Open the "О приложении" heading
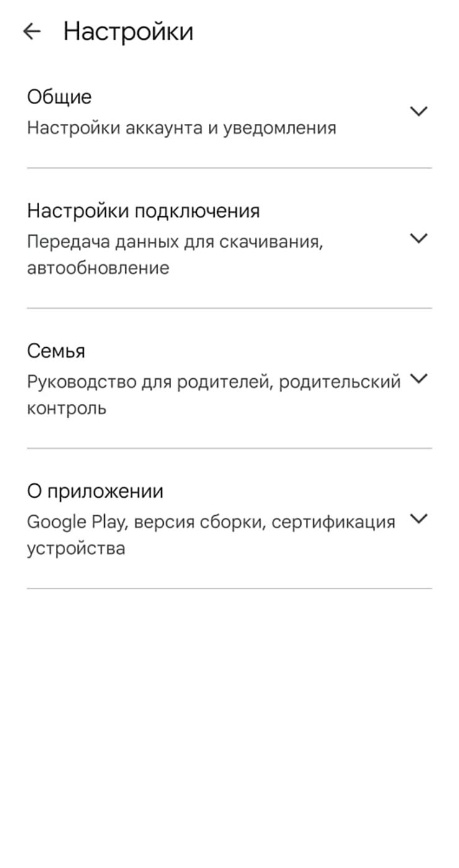The image size is (459, 868). (x=95, y=491)
